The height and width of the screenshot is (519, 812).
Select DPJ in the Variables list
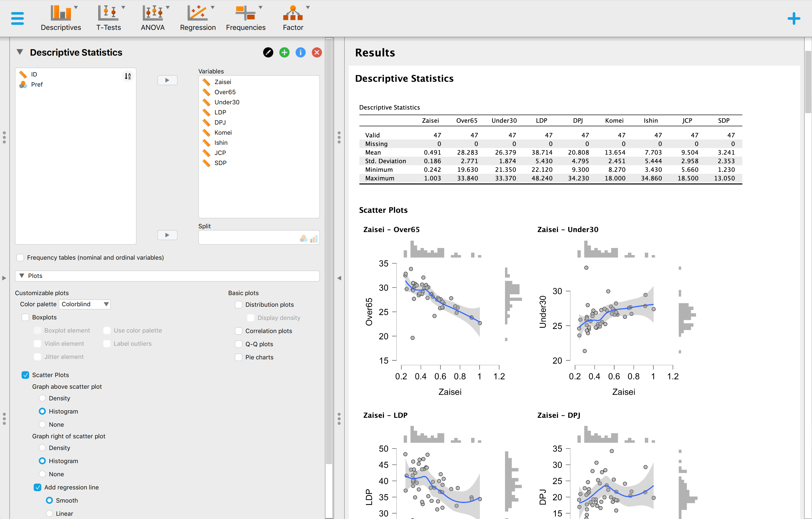pos(259,122)
